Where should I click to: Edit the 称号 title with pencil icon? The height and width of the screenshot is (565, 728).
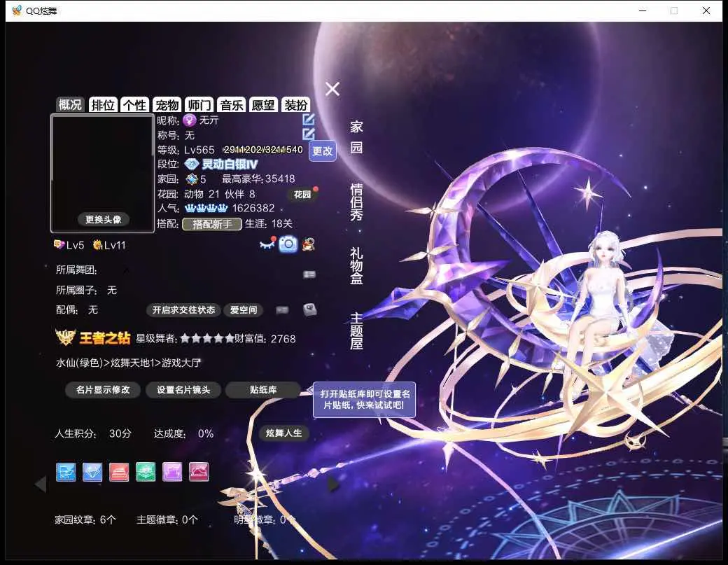point(308,134)
